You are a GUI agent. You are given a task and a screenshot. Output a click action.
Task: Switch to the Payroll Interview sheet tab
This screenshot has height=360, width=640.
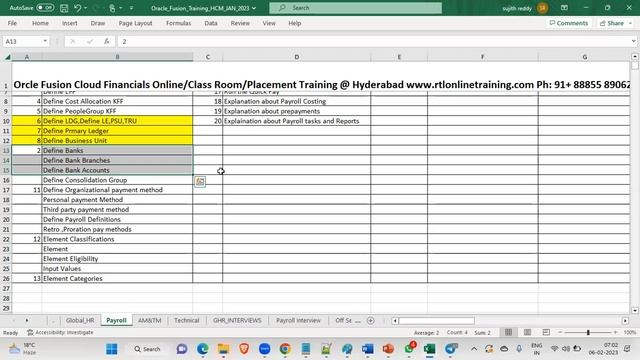coord(298,320)
